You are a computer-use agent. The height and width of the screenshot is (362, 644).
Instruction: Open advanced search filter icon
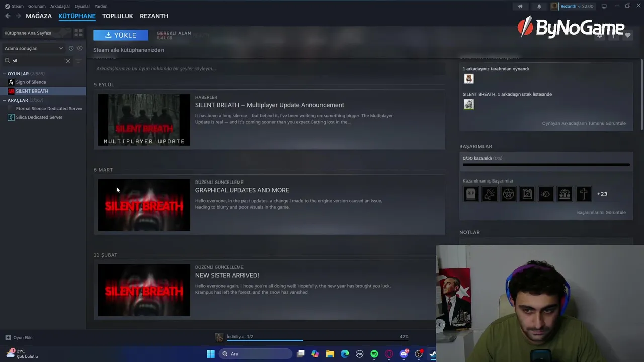click(x=78, y=61)
